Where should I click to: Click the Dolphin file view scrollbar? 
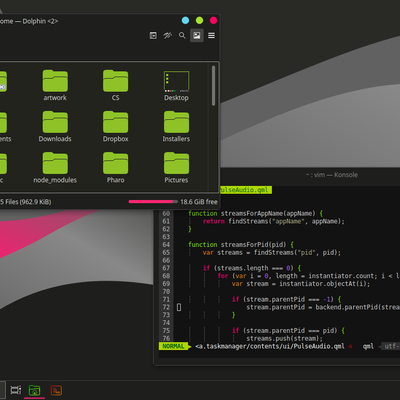pos(213,86)
